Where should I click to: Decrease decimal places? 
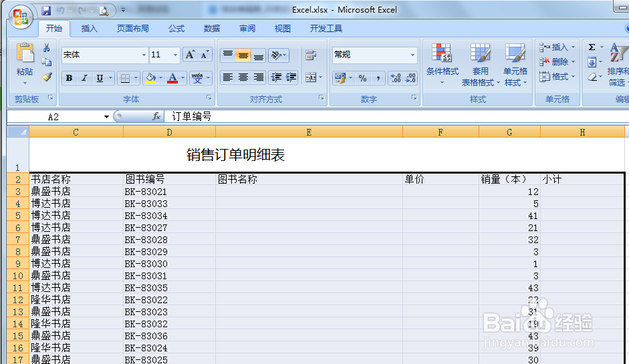tap(410, 77)
